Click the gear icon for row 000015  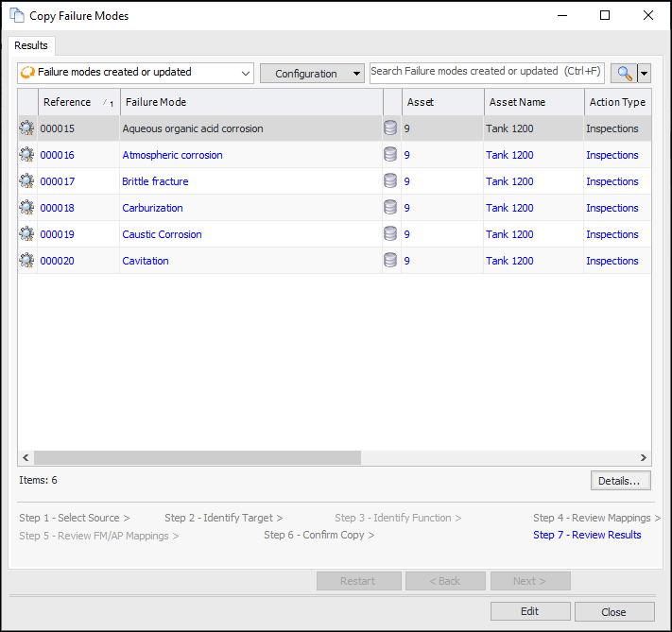[x=26, y=128]
